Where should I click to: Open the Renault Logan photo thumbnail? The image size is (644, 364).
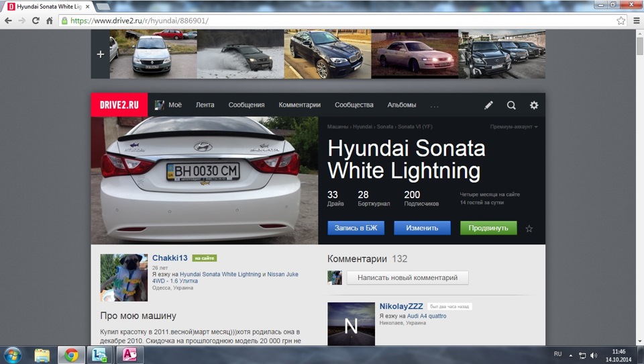153,54
